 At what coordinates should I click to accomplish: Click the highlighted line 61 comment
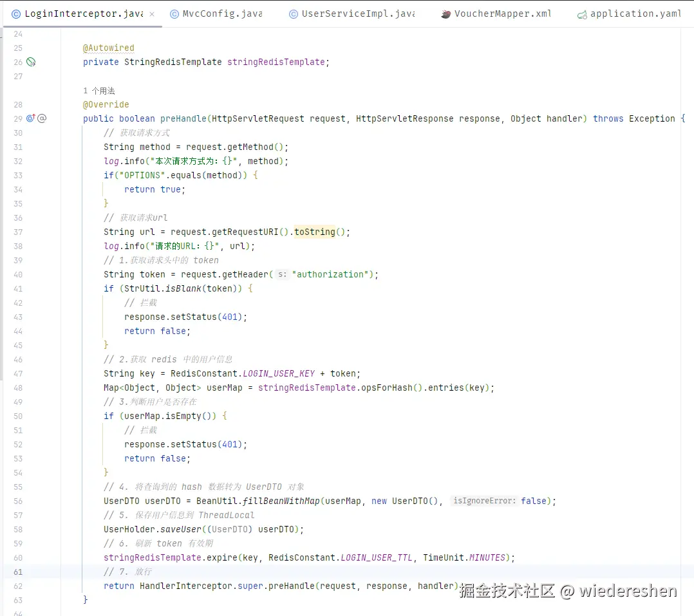(x=129, y=572)
